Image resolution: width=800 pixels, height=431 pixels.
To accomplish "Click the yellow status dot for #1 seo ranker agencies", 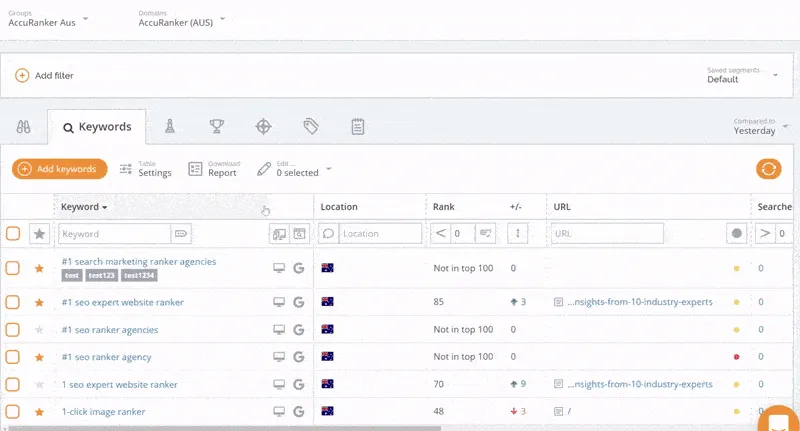I will coord(736,330).
